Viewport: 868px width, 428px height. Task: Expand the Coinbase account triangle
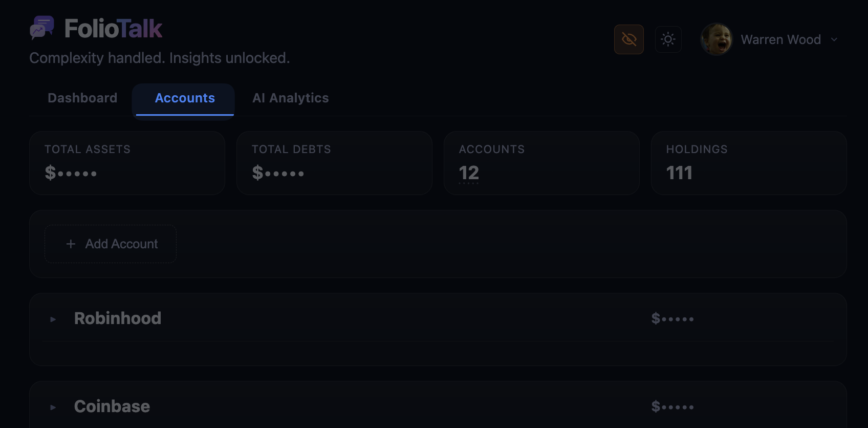click(53, 408)
